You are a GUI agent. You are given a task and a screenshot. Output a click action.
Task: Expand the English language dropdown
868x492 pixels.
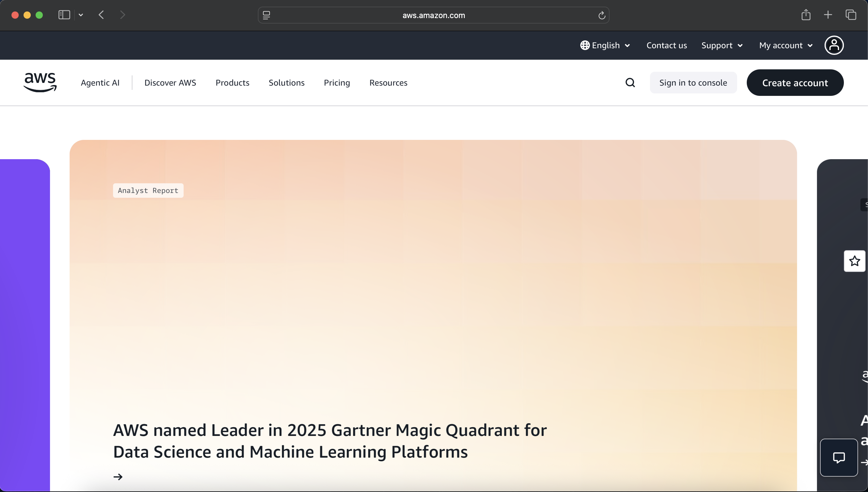tap(605, 45)
